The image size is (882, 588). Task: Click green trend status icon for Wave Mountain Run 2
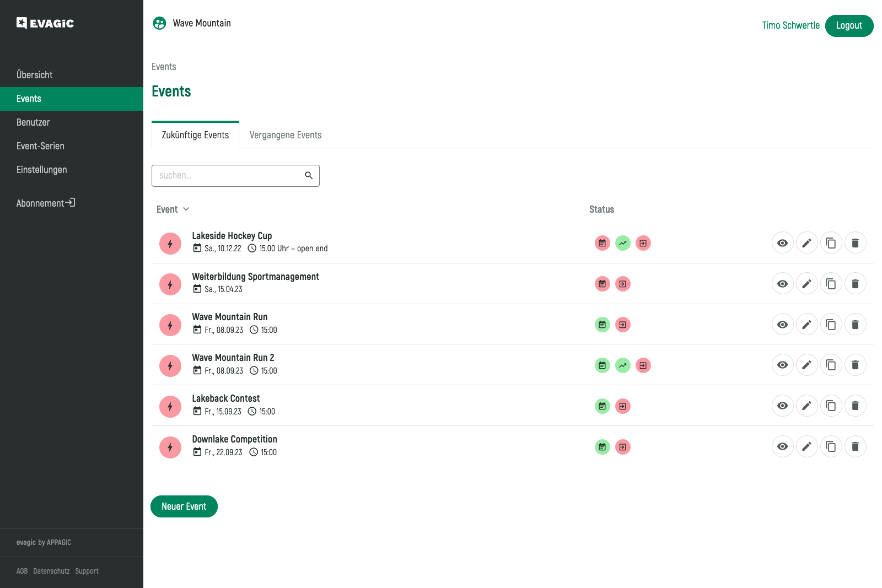point(623,365)
